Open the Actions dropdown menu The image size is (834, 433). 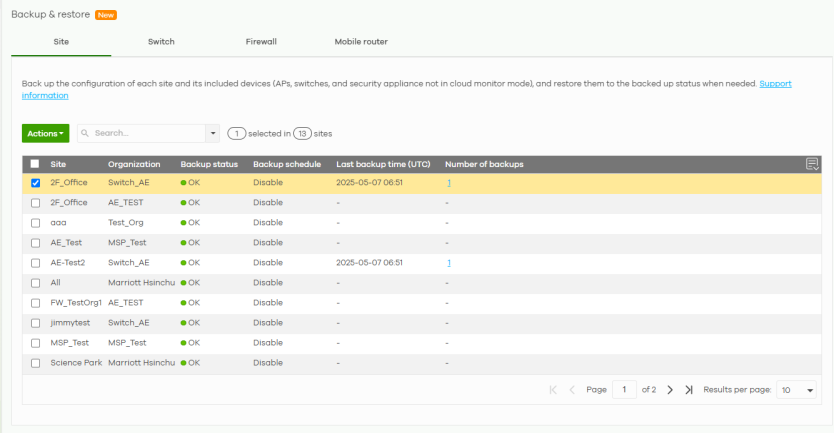click(x=45, y=133)
